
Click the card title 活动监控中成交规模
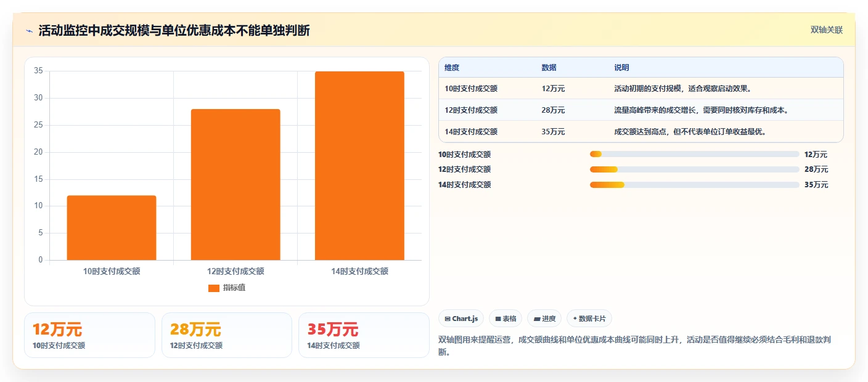(x=174, y=31)
